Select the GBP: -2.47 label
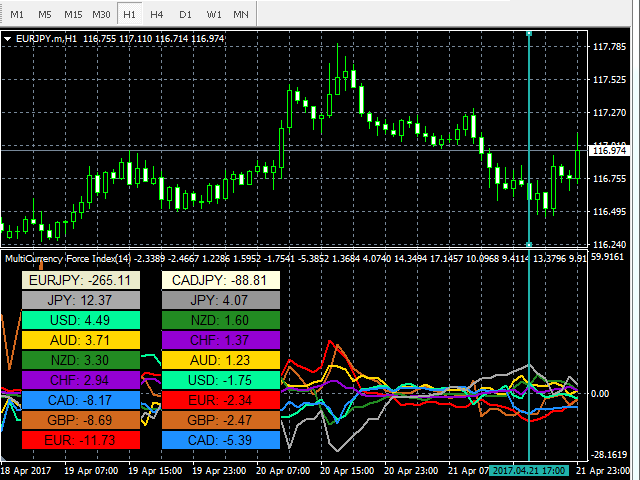This screenshot has height=480, width=640. (221, 420)
